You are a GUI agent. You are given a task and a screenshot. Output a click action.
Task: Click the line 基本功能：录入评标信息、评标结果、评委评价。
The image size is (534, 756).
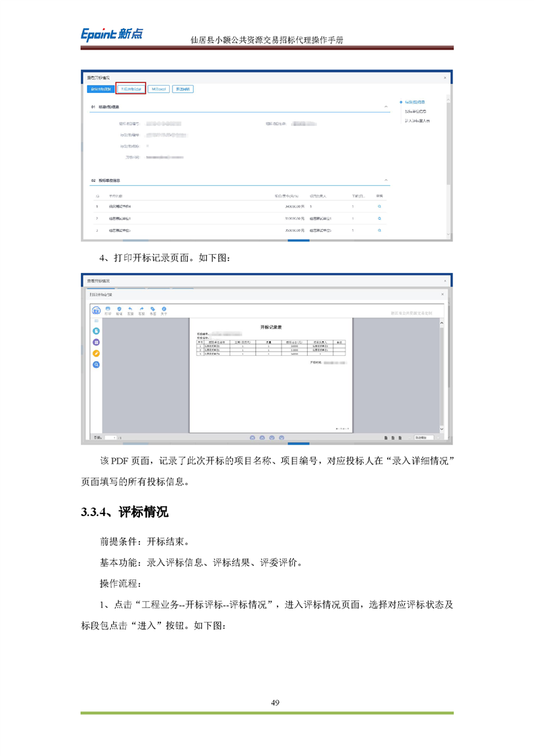(201, 562)
